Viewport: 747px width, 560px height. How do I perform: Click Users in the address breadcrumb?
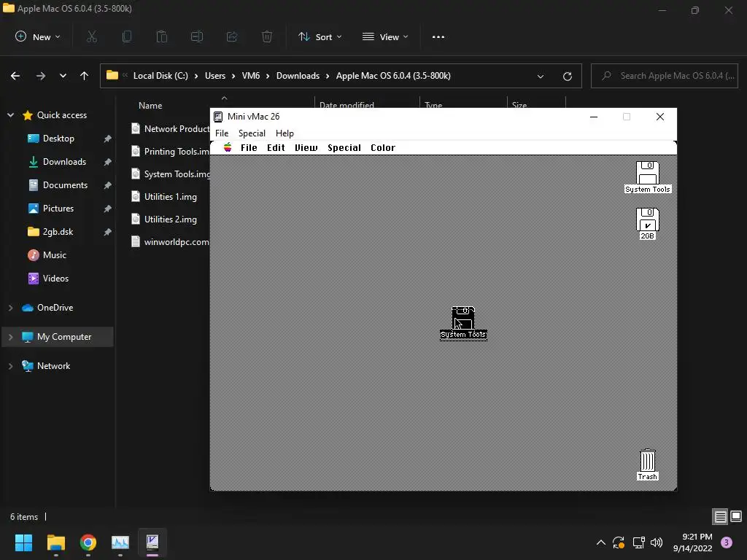[x=215, y=76]
